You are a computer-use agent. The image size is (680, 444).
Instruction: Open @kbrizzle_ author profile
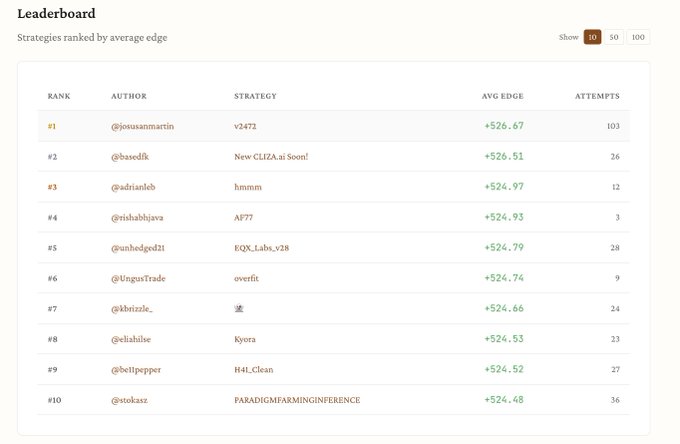point(132,309)
